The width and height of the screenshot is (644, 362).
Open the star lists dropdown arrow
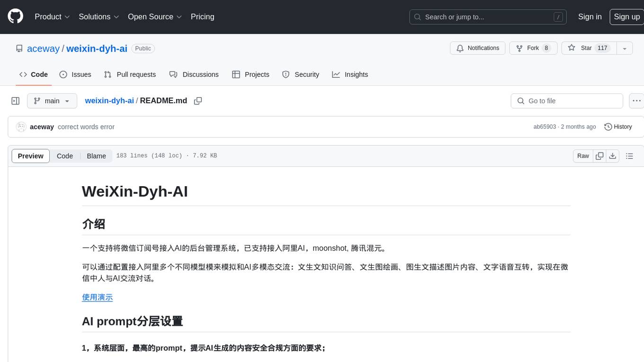[x=625, y=48]
